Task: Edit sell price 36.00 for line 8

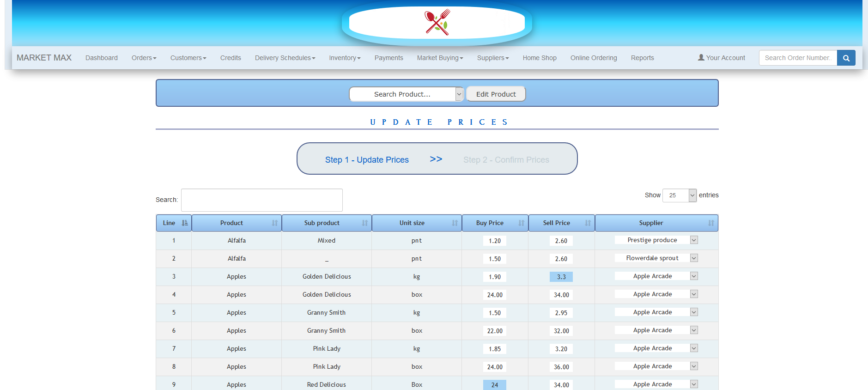Action: (561, 367)
